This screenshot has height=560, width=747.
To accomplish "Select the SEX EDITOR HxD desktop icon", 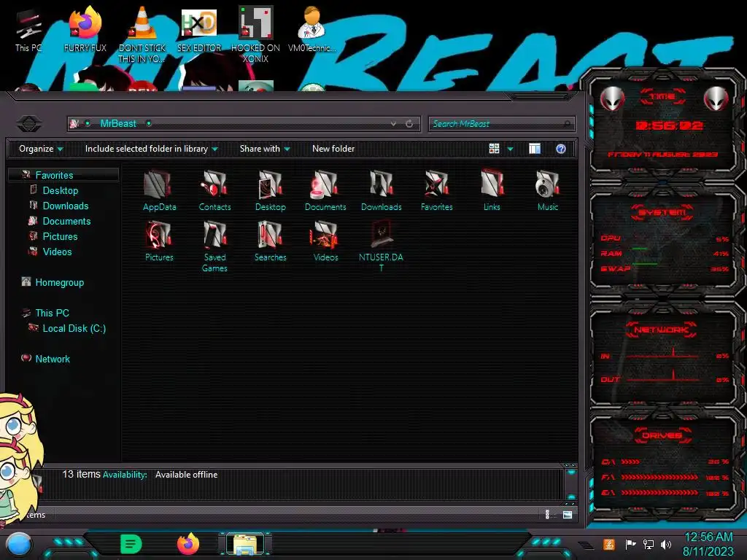I will tap(199, 29).
